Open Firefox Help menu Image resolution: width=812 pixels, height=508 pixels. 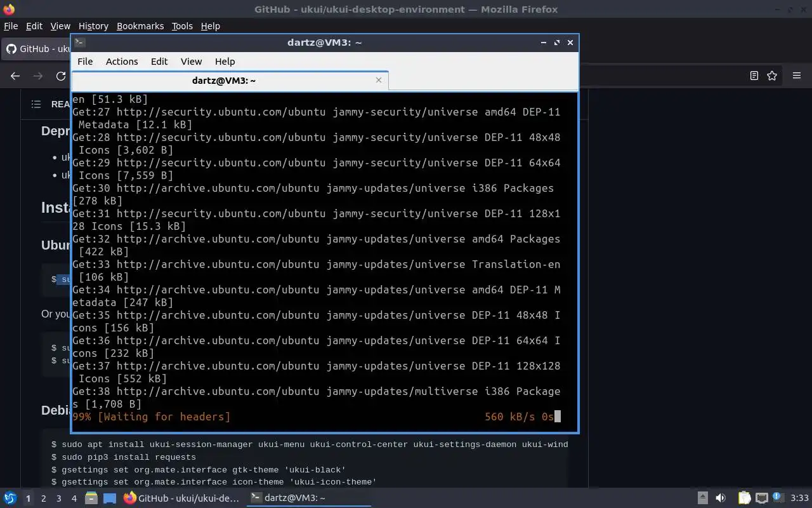(210, 26)
